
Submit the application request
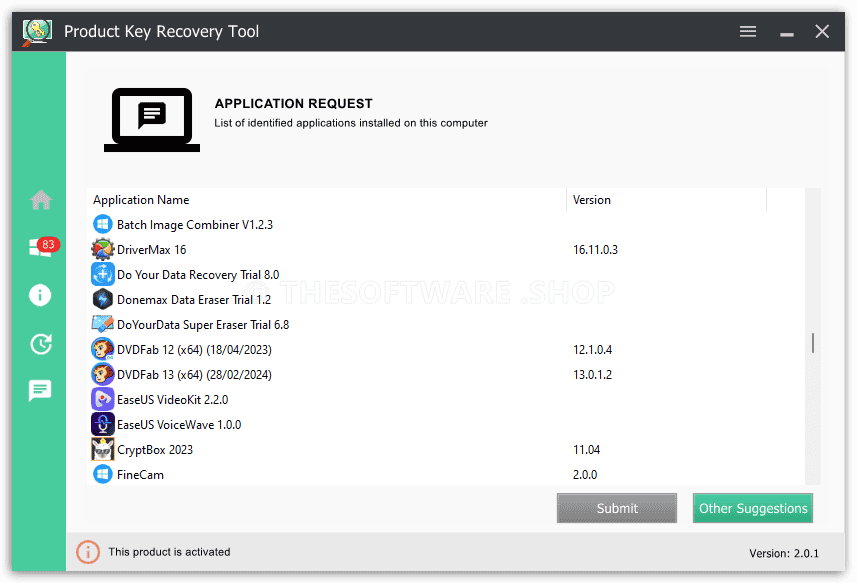617,508
